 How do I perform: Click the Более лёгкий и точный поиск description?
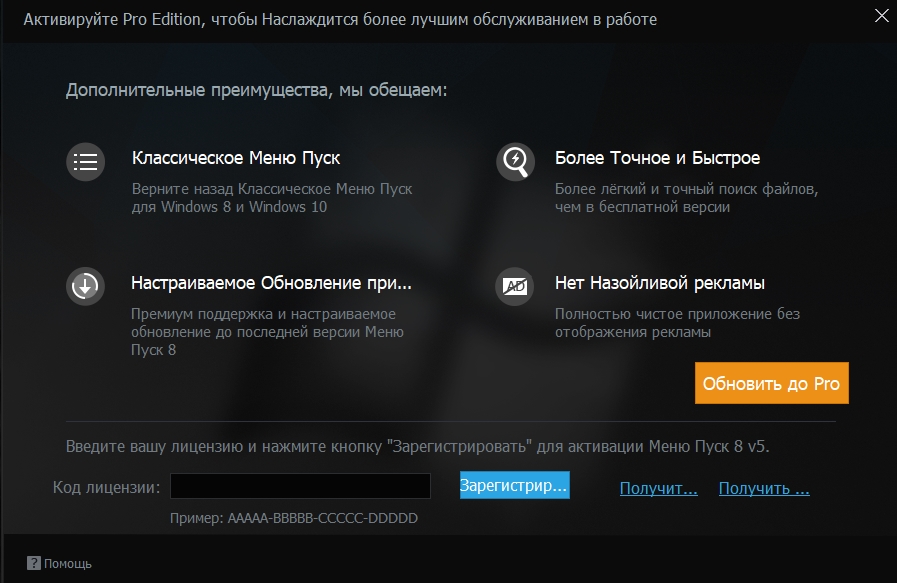click(686, 197)
